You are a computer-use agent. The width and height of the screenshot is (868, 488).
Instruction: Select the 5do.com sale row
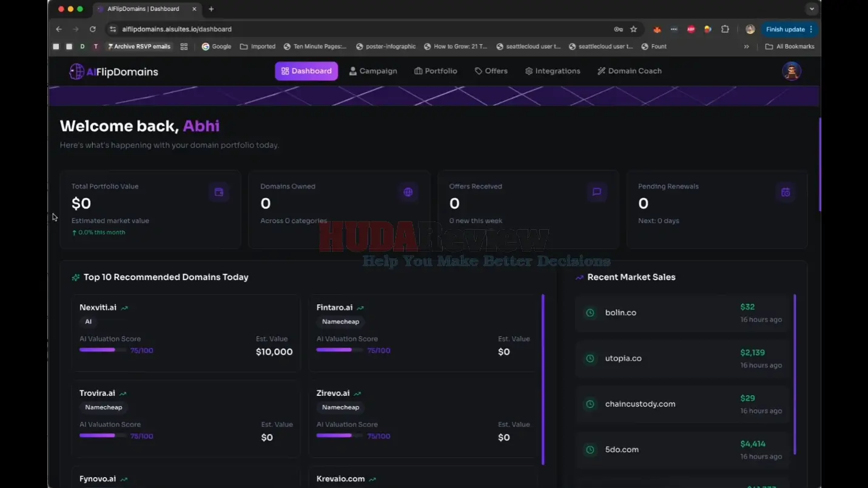pos(682,450)
